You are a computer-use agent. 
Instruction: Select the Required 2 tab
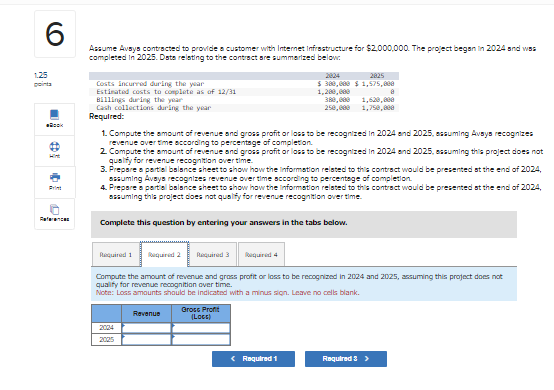click(164, 255)
